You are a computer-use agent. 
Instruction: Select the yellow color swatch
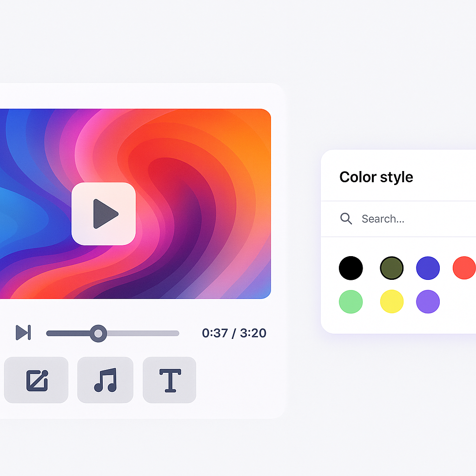(x=391, y=302)
